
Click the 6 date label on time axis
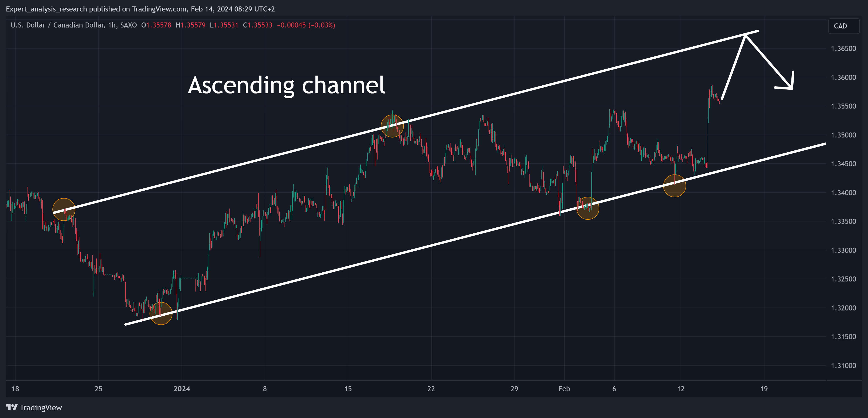[614, 389]
